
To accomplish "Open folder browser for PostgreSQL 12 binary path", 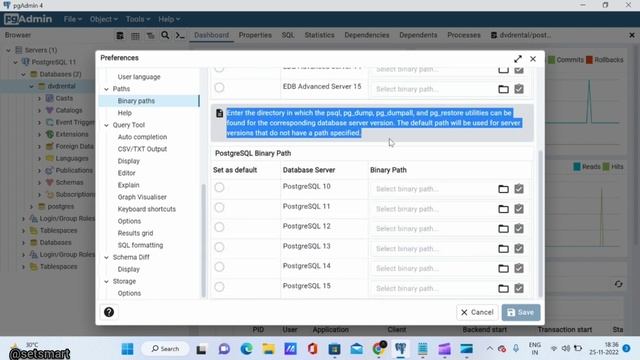I will (x=503, y=229).
